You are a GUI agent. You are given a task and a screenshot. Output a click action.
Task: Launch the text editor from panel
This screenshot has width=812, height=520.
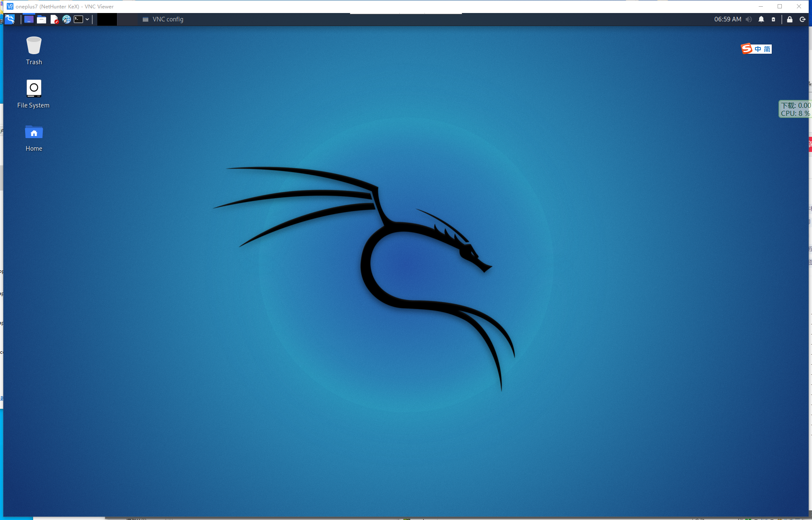tap(54, 19)
